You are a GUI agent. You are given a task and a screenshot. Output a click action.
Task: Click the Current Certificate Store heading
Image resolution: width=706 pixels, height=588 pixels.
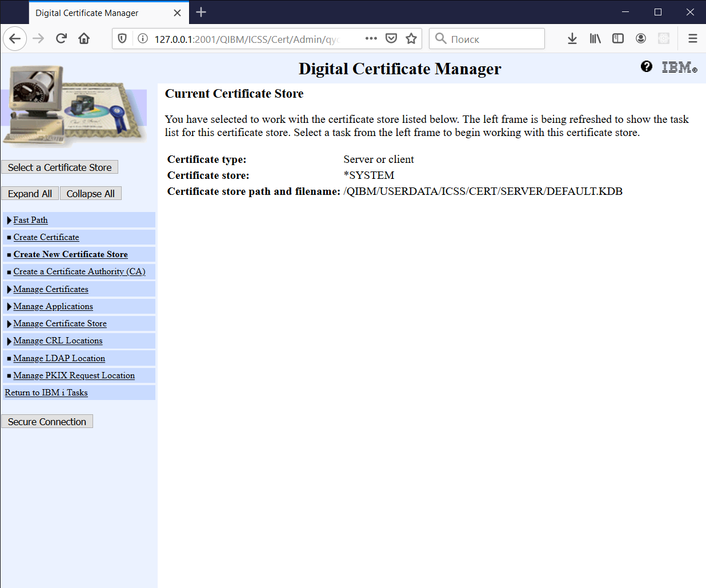click(234, 94)
